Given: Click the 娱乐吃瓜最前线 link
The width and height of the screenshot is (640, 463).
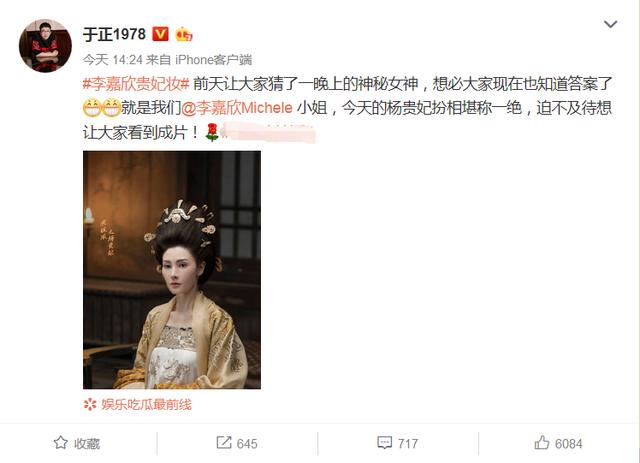Looking at the screenshot, I should click(147, 404).
